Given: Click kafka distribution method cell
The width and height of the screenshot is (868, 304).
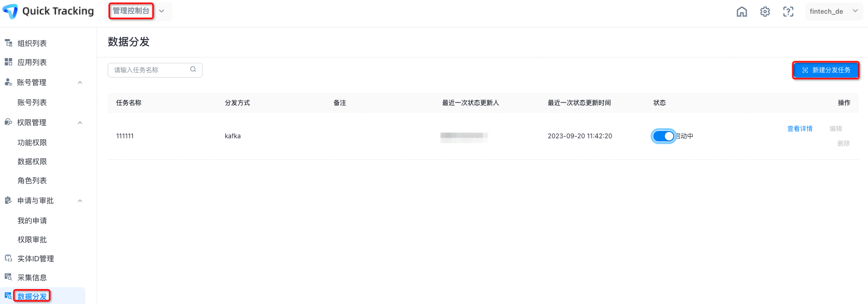Looking at the screenshot, I should point(233,136).
